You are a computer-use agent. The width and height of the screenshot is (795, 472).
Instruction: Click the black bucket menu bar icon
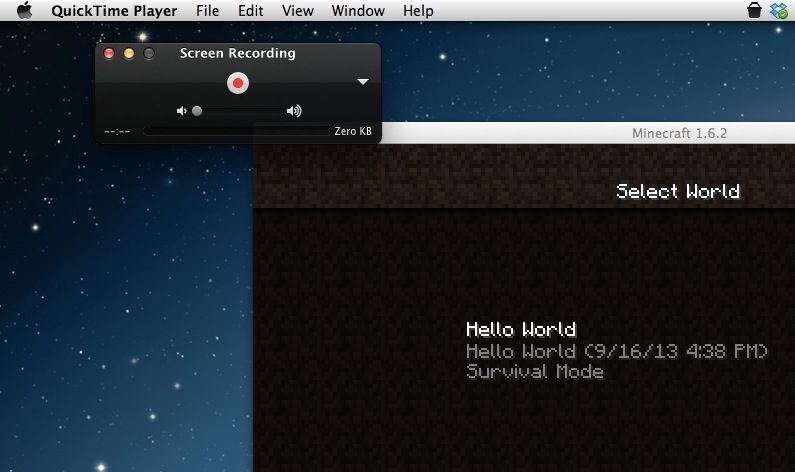[x=754, y=11]
